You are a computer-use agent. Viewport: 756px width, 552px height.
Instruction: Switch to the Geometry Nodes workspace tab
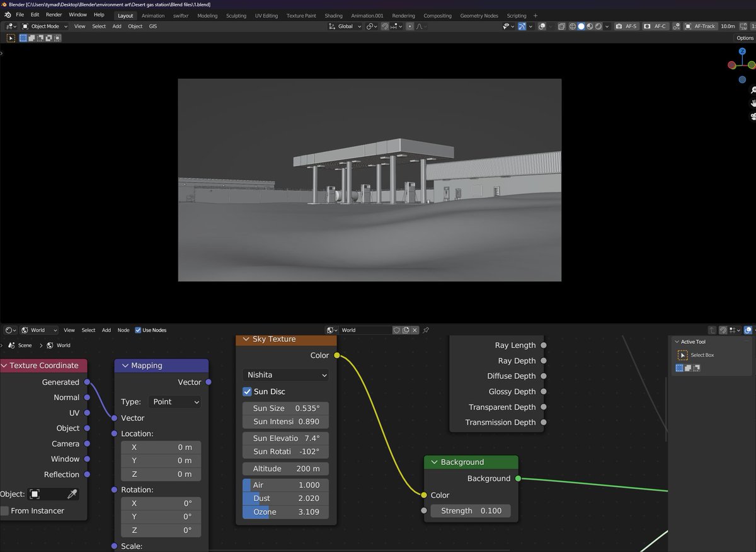point(479,16)
